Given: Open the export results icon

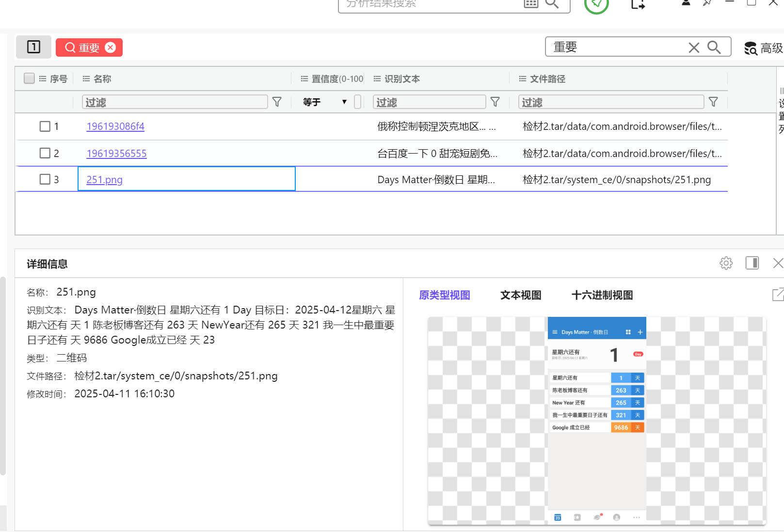Looking at the screenshot, I should [637, 5].
